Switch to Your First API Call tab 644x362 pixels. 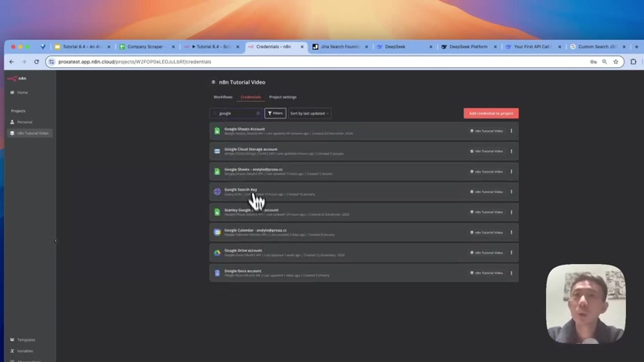(533, 47)
